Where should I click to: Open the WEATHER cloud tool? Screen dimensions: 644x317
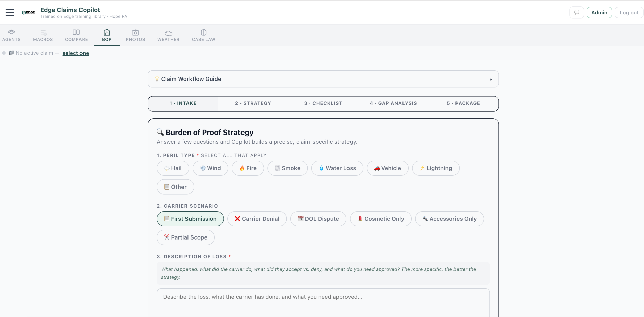click(x=168, y=35)
